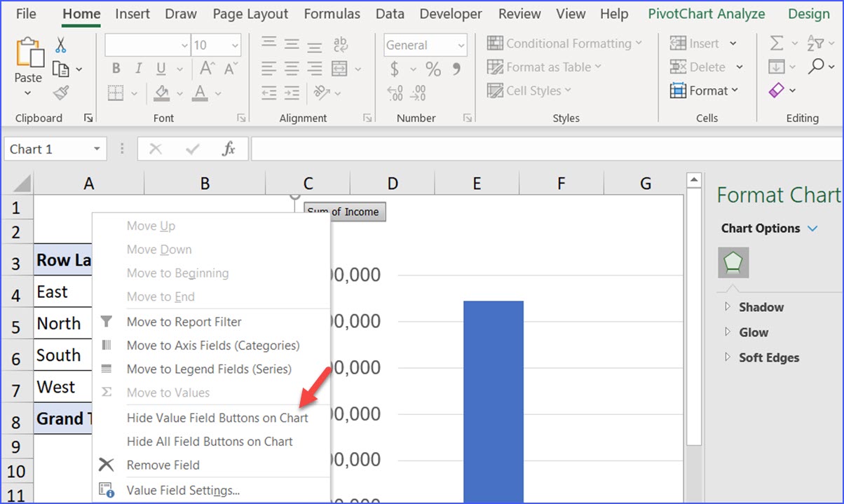Open Value Field Settings
Screen dimensions: 844x504
point(182,490)
